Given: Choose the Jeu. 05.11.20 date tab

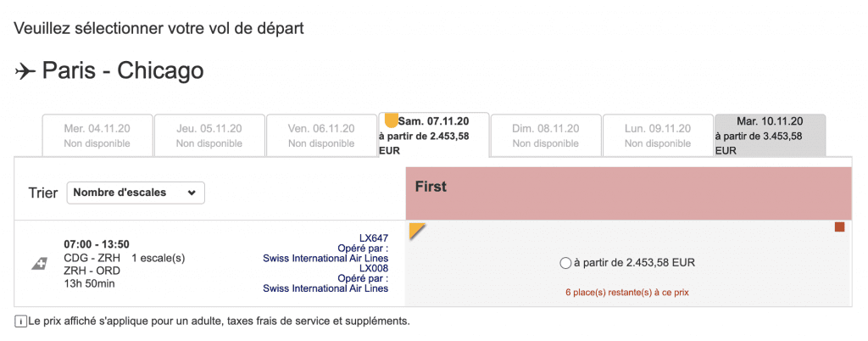Looking at the screenshot, I should [209, 136].
